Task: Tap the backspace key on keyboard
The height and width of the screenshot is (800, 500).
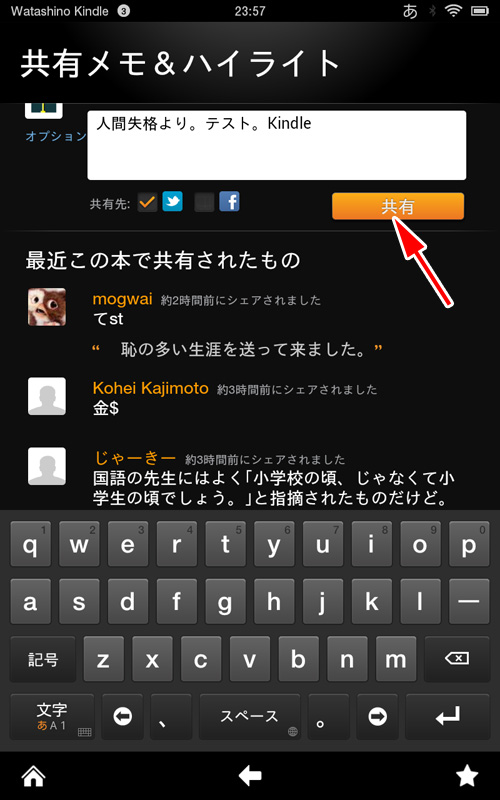Action: coord(457,659)
